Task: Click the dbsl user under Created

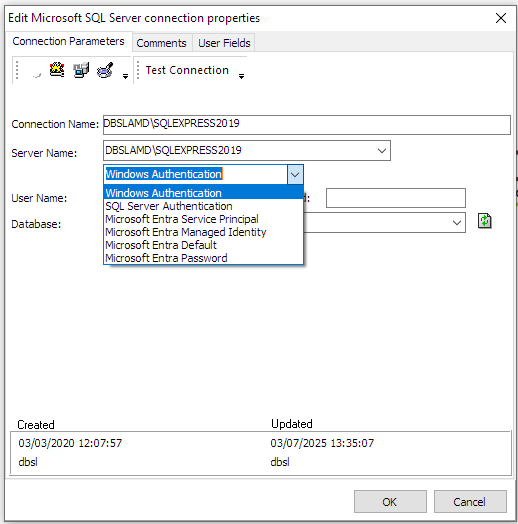Action: click(28, 462)
